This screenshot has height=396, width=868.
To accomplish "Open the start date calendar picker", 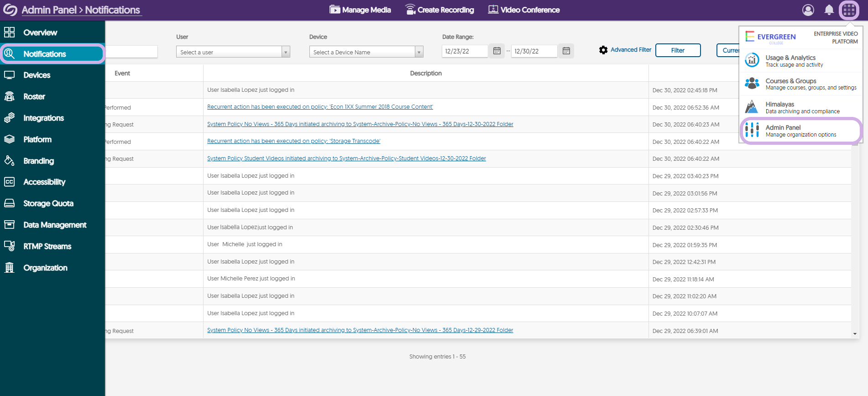I will click(497, 51).
